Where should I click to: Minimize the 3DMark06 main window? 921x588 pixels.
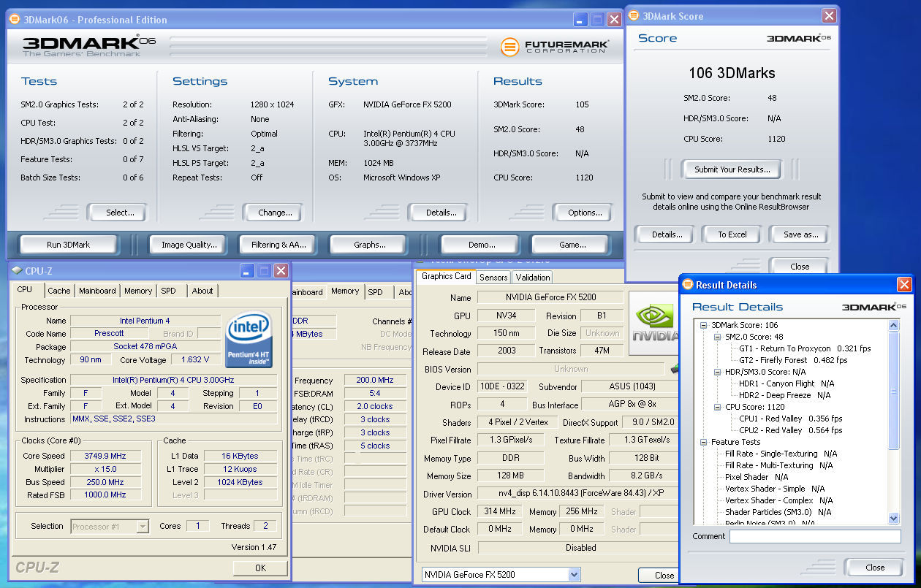pos(580,20)
